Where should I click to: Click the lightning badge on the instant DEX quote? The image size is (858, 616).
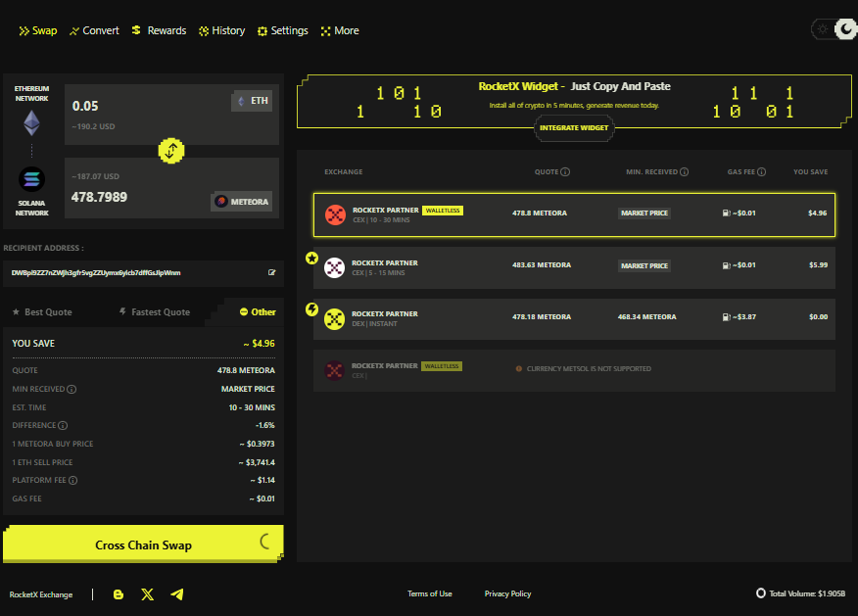point(311,309)
